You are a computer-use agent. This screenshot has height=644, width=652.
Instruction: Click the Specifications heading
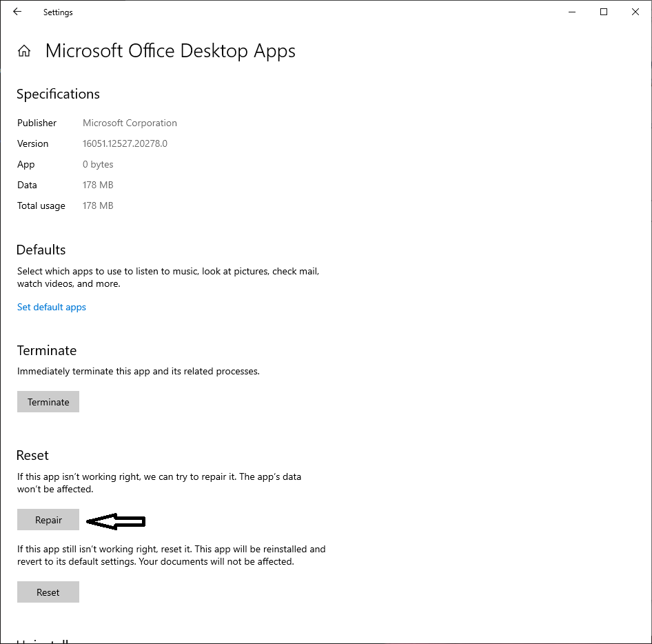coord(58,94)
